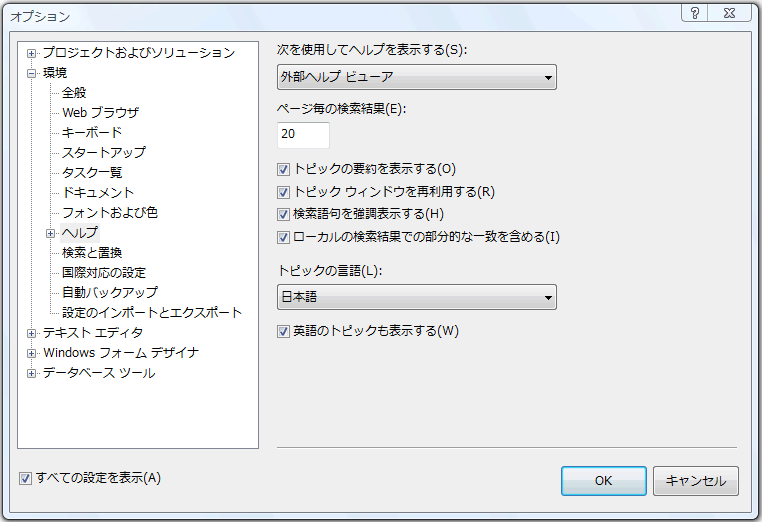
Task: Expand the プロジェクトおよびソリューション node
Action: (x=32, y=53)
